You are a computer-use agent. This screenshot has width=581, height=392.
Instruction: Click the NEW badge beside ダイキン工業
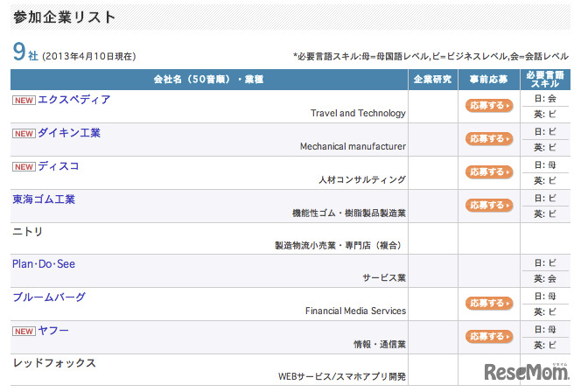pyautogui.click(x=24, y=133)
